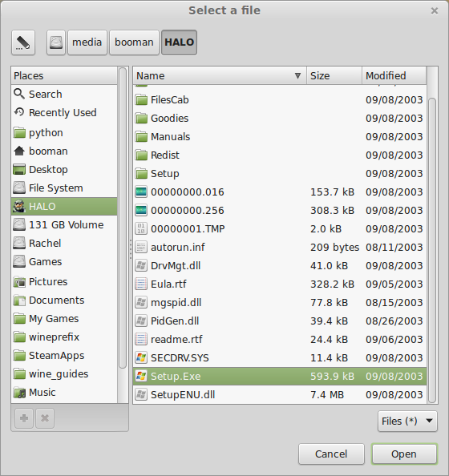Viewport: 449px width, 476px height.
Task: Click the Cancel button
Action: click(331, 454)
